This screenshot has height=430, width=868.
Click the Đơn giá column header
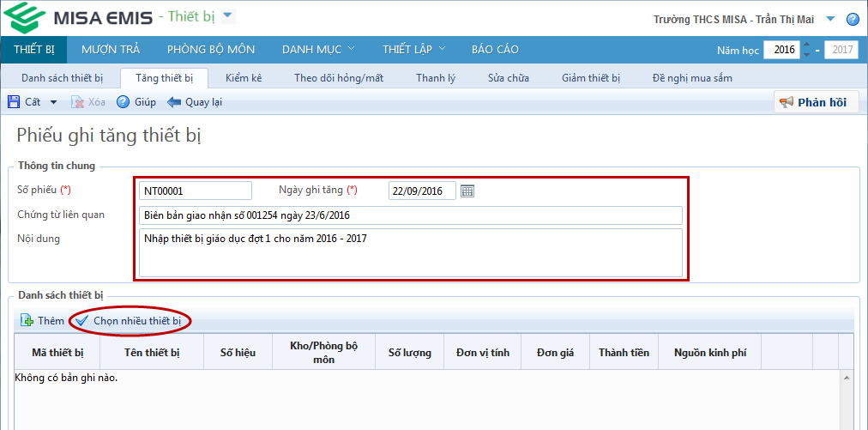tap(555, 352)
